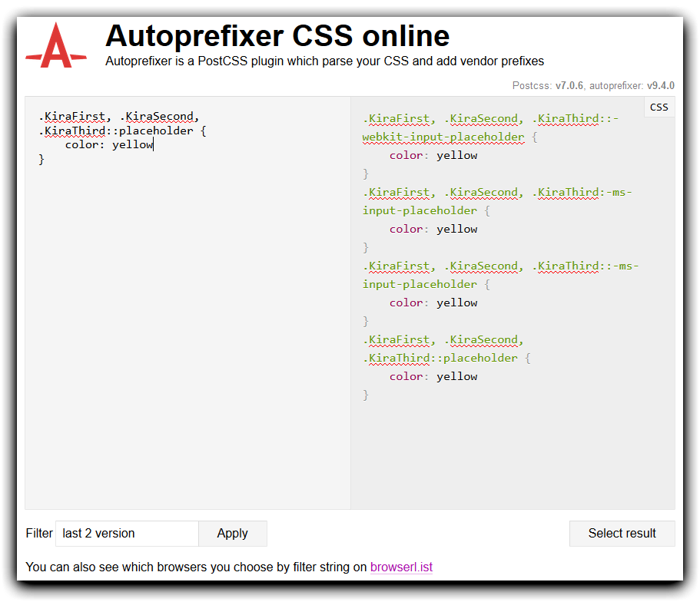Click the last 'color: yellow' line in output
700x602 pixels.
(433, 377)
